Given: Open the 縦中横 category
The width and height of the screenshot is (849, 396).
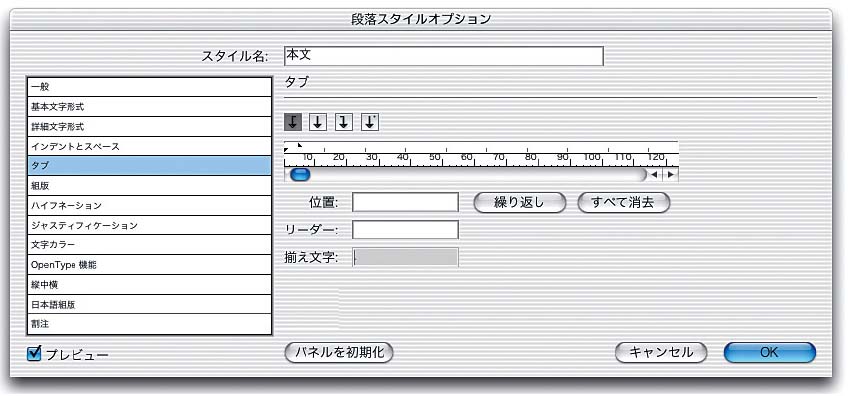Looking at the screenshot, I should [149, 284].
